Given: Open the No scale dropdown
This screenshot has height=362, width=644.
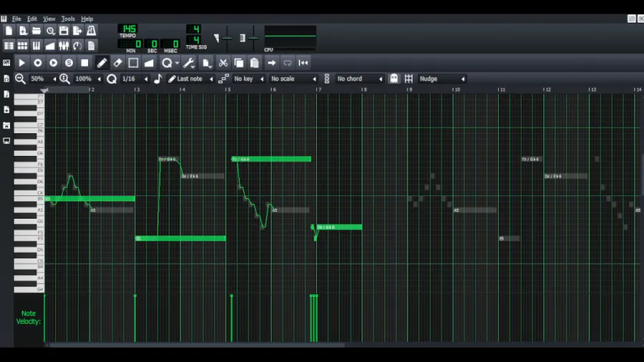Looking at the screenshot, I should pyautogui.click(x=293, y=79).
